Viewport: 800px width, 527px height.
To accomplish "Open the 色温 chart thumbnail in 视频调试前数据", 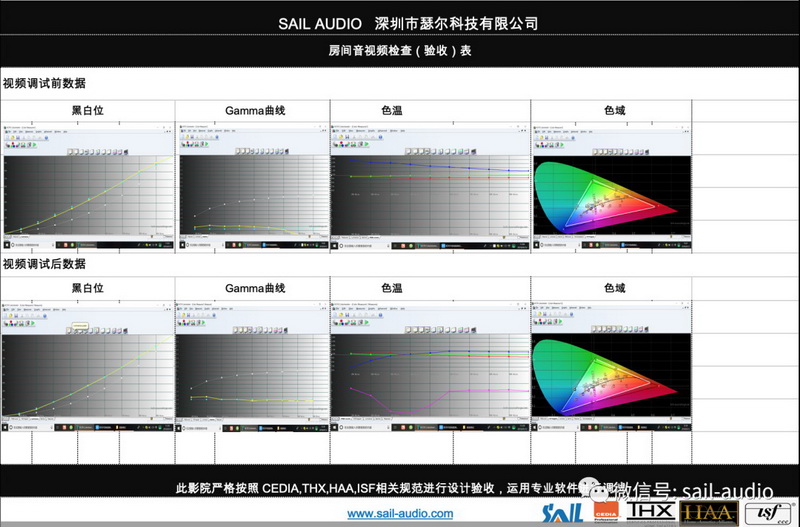I will click(430, 186).
